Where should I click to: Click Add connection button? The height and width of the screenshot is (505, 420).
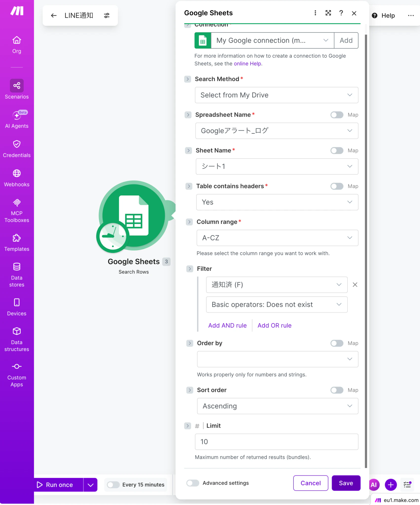point(346,40)
